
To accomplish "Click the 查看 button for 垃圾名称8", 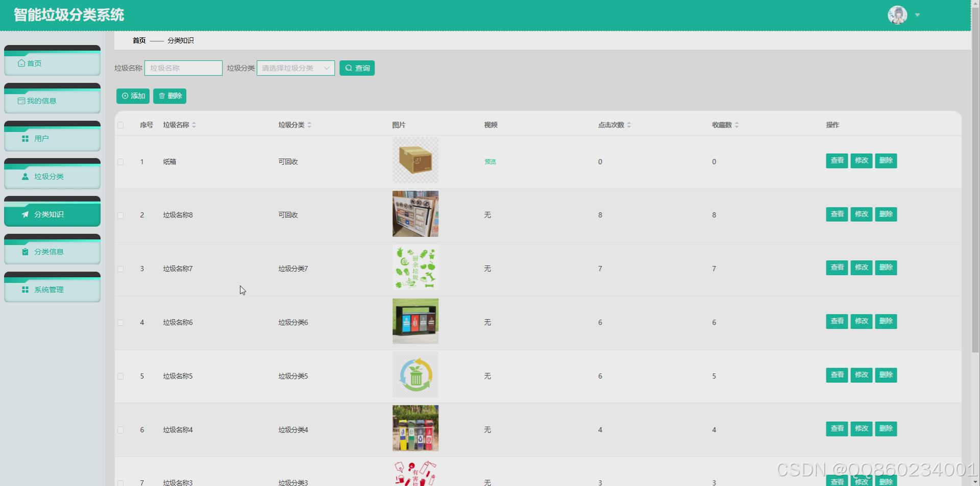I will tap(837, 214).
